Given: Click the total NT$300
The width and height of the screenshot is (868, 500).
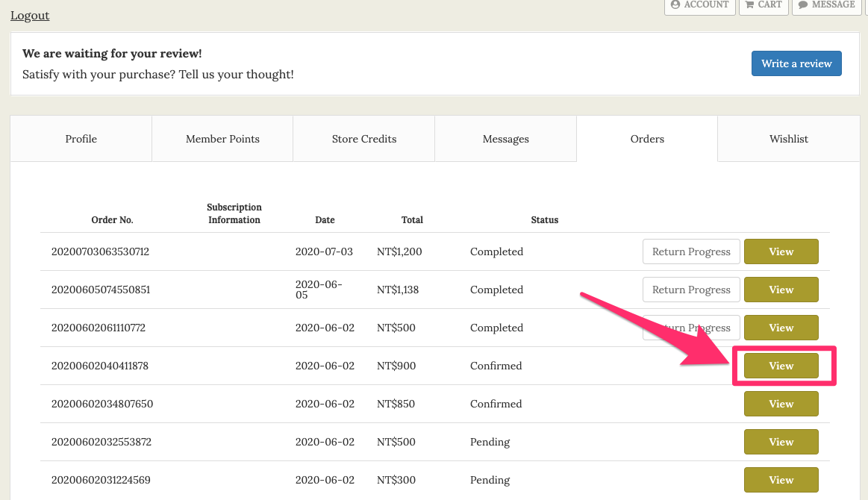Looking at the screenshot, I should click(x=396, y=480).
